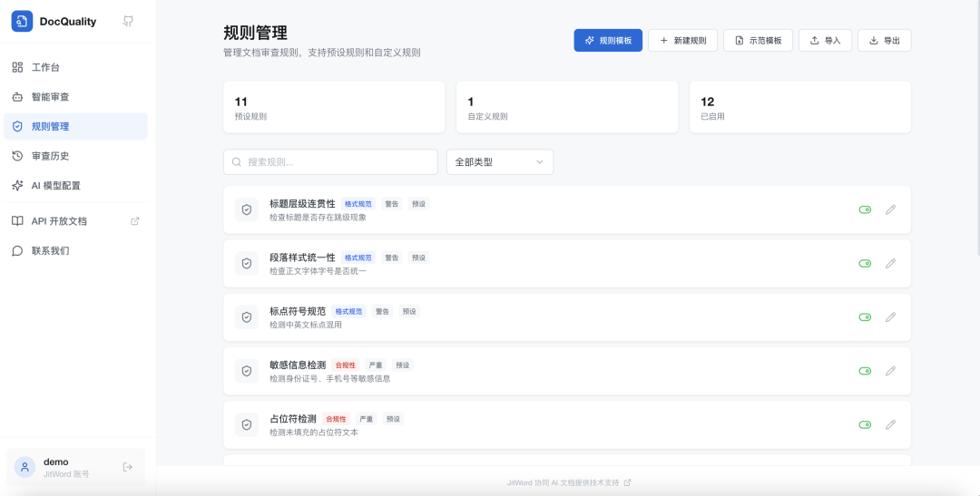
Task: Click the shield icon of 段落样式统一性 rule
Action: coord(246,264)
